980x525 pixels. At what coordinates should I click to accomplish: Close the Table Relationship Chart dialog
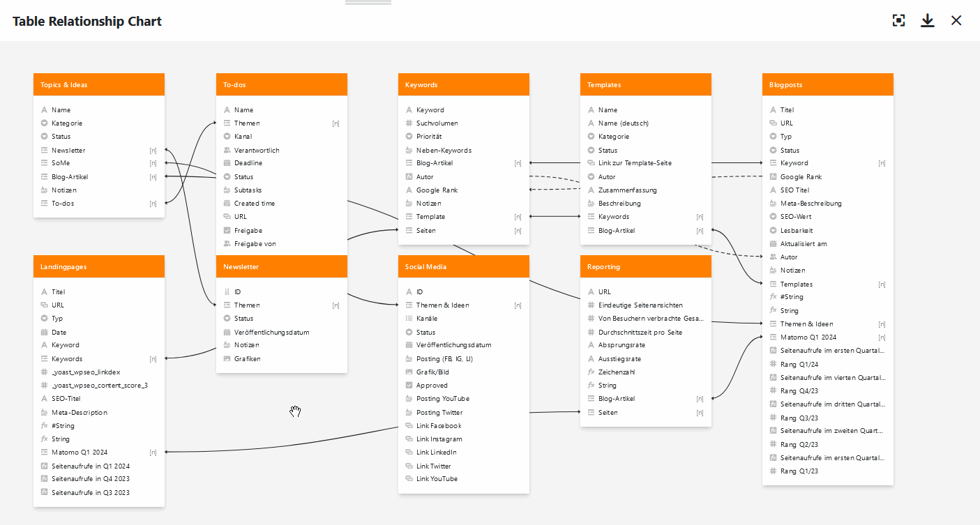pos(956,20)
